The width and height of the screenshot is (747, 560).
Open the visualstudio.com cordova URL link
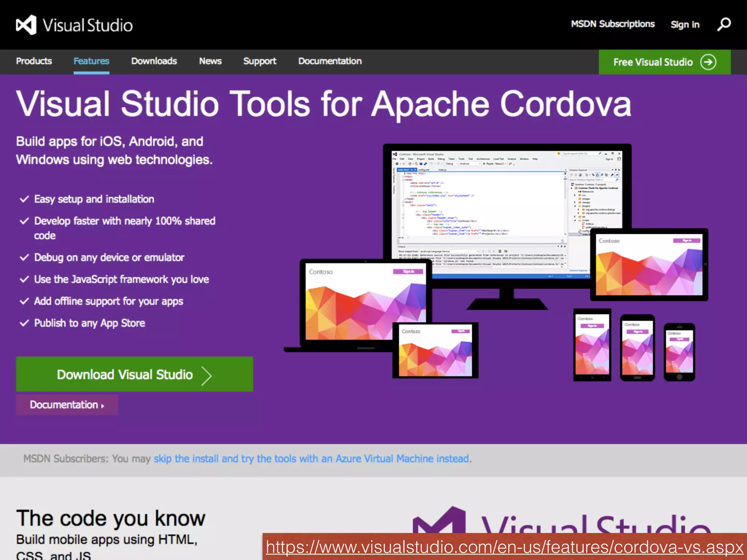coord(504,547)
